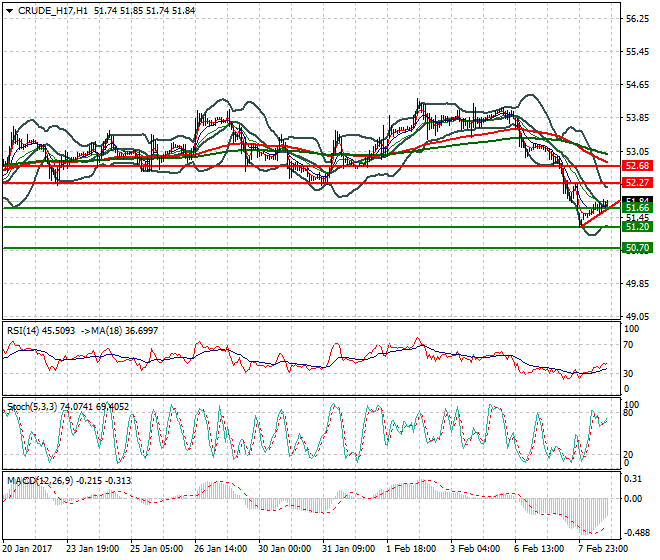Viewport: 660px width, 560px height.
Task: Click the -0.488 value on MACD scale
Action: click(x=636, y=531)
